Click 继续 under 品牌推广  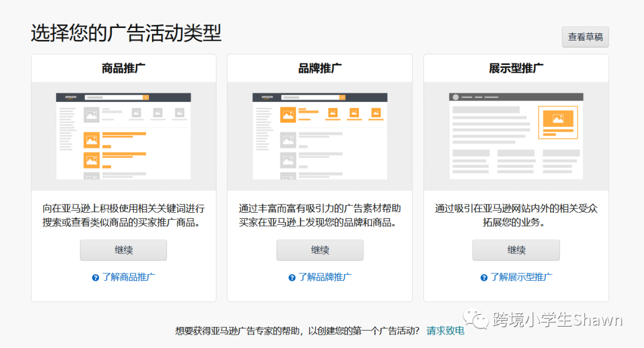point(320,250)
